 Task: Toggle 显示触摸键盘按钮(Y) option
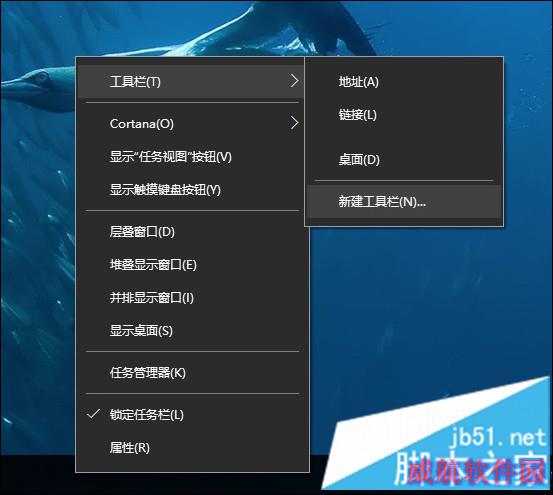(x=191, y=190)
